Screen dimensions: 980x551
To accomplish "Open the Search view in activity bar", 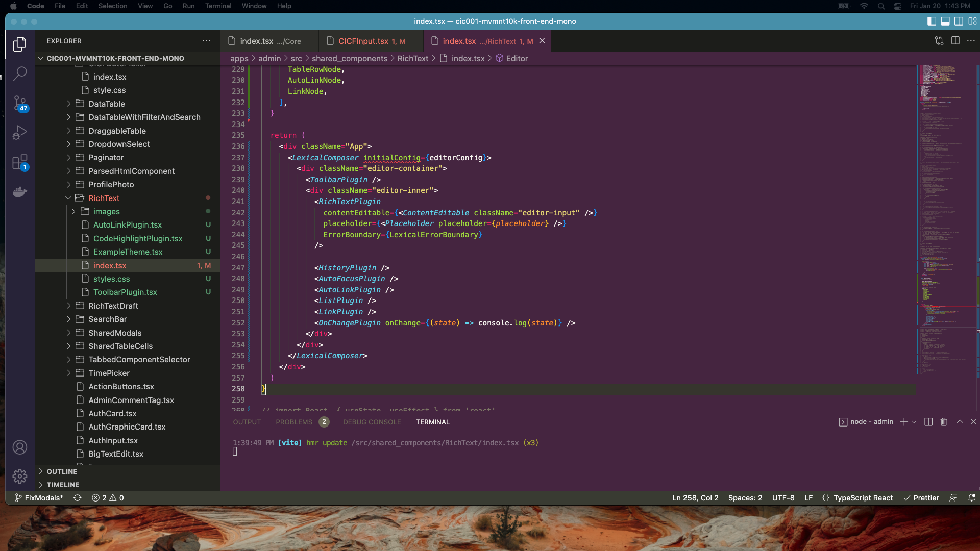I will pyautogui.click(x=19, y=73).
